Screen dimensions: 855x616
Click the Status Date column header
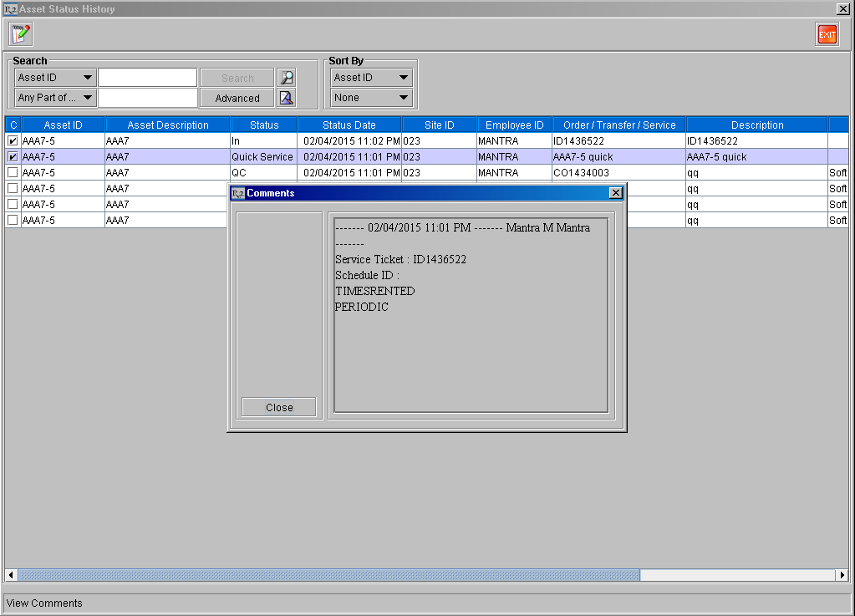click(x=349, y=125)
